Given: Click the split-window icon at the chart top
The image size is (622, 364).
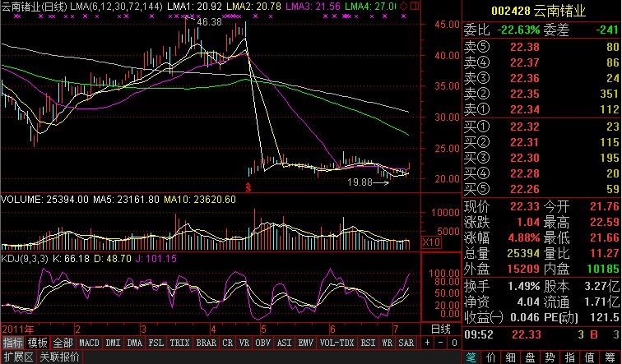Looking at the screenshot, I should [414, 6].
